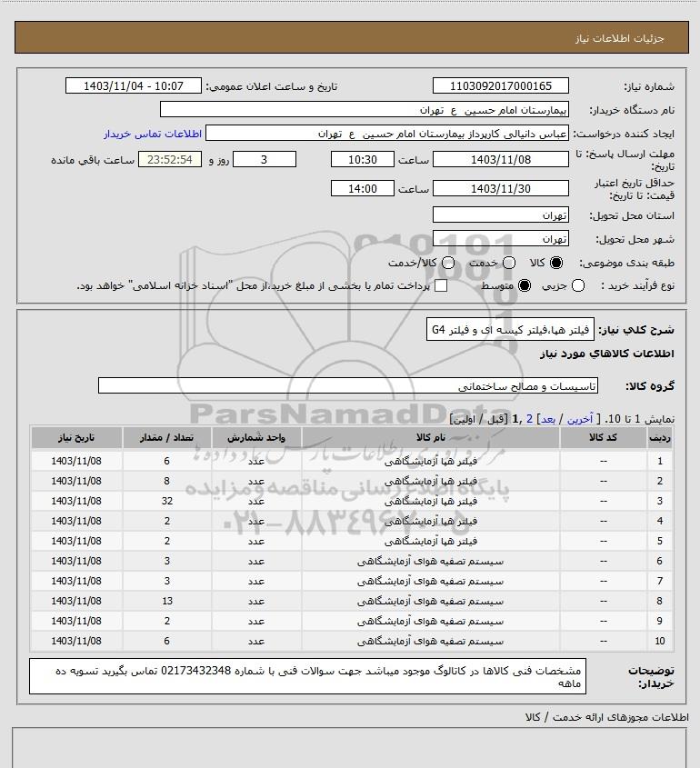Viewport: 700px width, 768px height.
Task: Select the جزیی purchase type radio
Action: coord(578,285)
